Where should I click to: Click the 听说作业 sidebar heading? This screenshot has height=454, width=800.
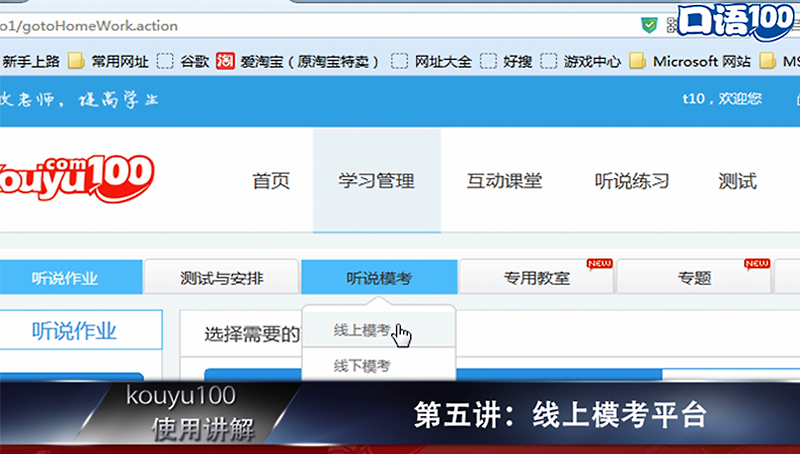(x=81, y=331)
